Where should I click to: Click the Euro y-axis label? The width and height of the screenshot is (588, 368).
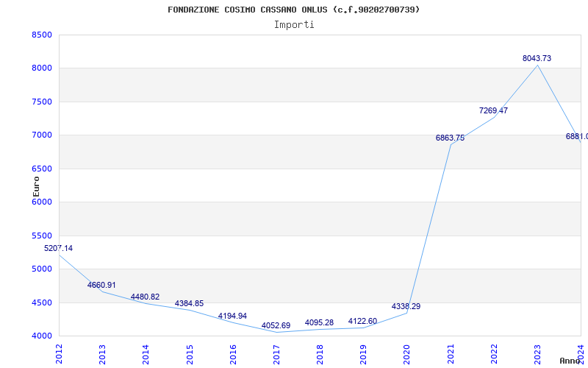click(x=36, y=187)
